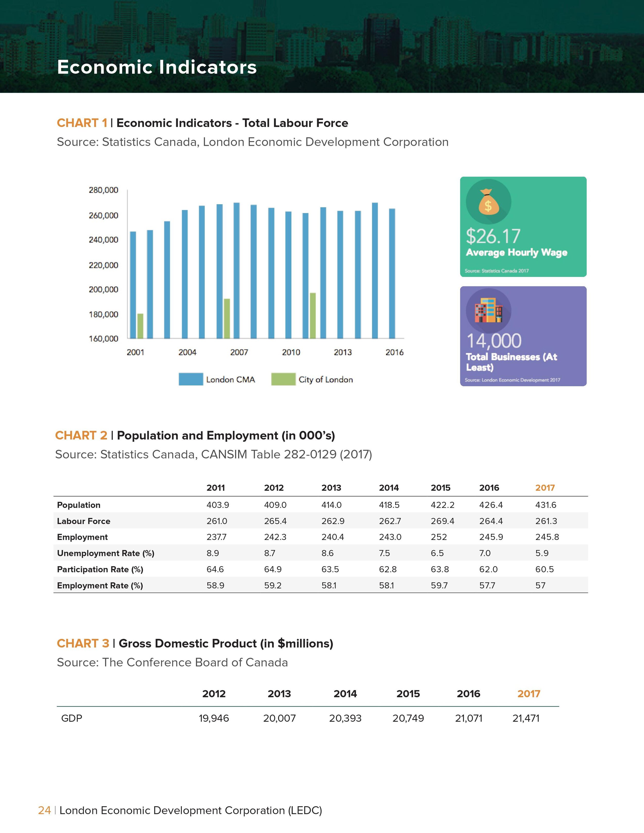Click the GDP 2015 value '20,749'
The height and width of the screenshot is (833, 644).
click(408, 719)
